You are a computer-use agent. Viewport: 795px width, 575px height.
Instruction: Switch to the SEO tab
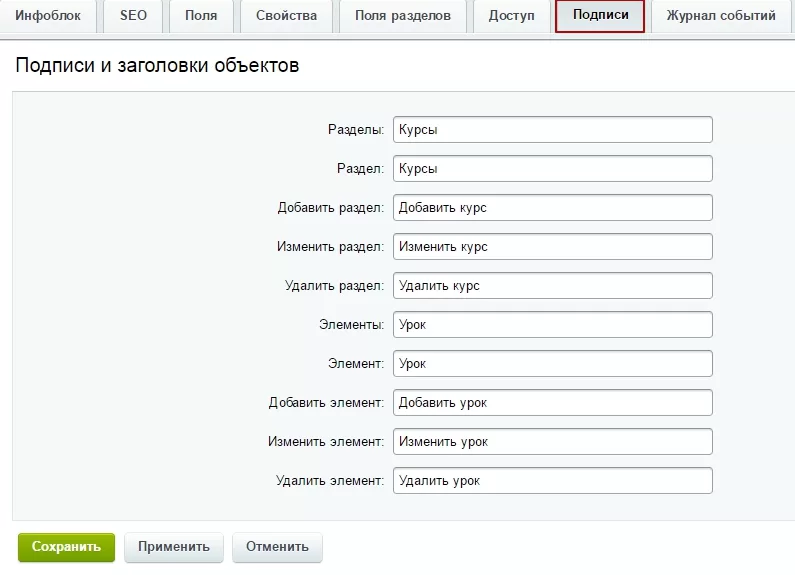tap(133, 16)
